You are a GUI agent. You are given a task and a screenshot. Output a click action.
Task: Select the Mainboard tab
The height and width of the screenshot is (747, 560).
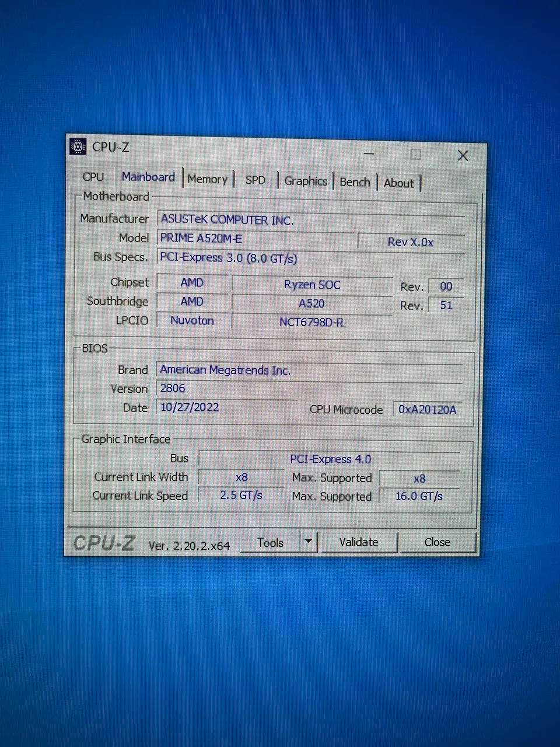(148, 177)
